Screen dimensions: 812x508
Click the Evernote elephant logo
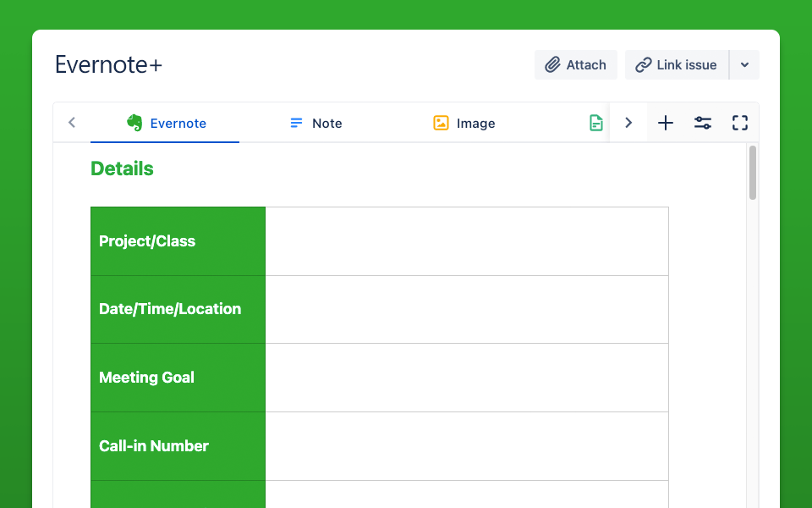[x=134, y=123]
